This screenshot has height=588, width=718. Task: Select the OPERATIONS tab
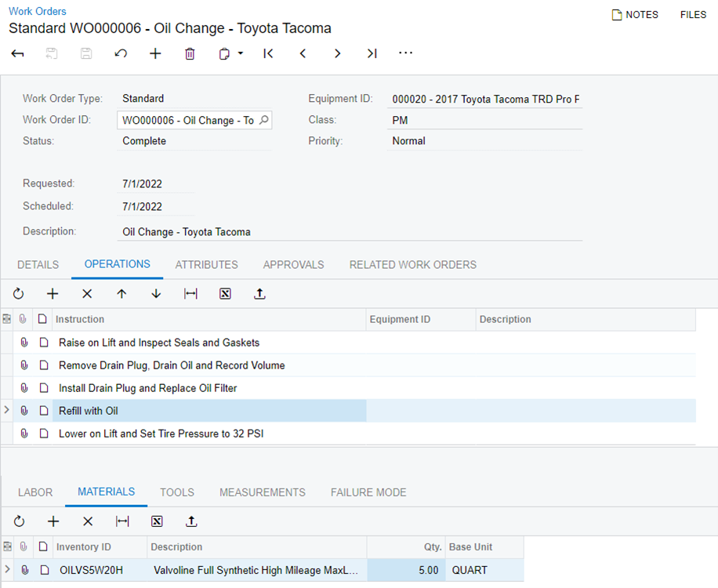(118, 264)
